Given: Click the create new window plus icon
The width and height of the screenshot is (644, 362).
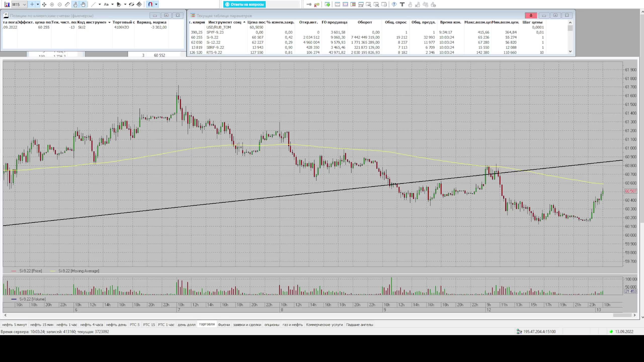Looking at the screenshot, I should pyautogui.click(x=327, y=4).
